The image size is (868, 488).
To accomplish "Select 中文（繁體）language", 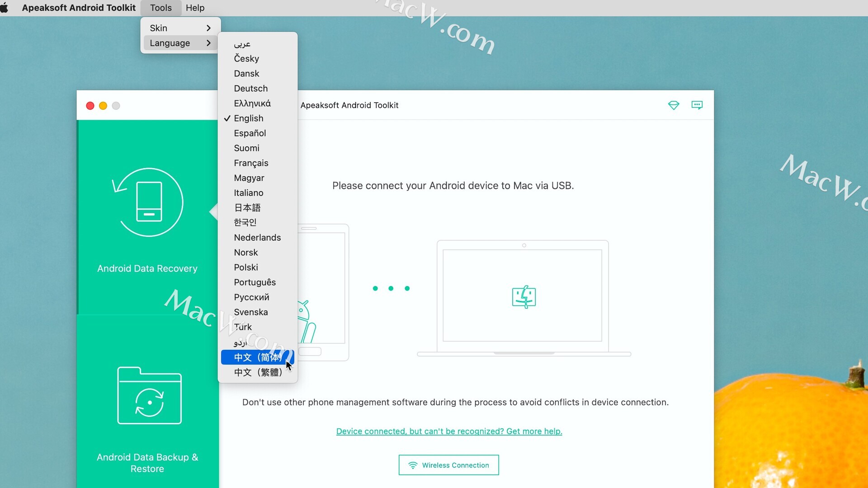I will point(258,372).
